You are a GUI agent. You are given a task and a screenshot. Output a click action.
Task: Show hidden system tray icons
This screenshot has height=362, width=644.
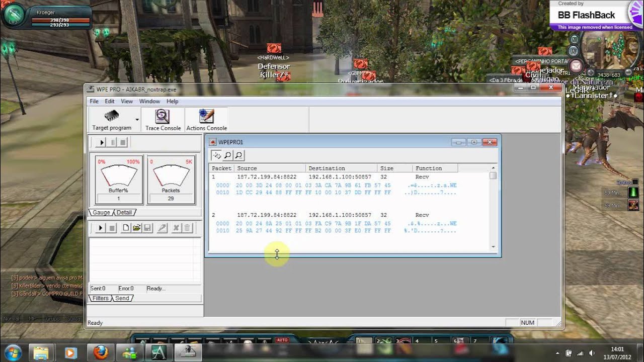[557, 353]
